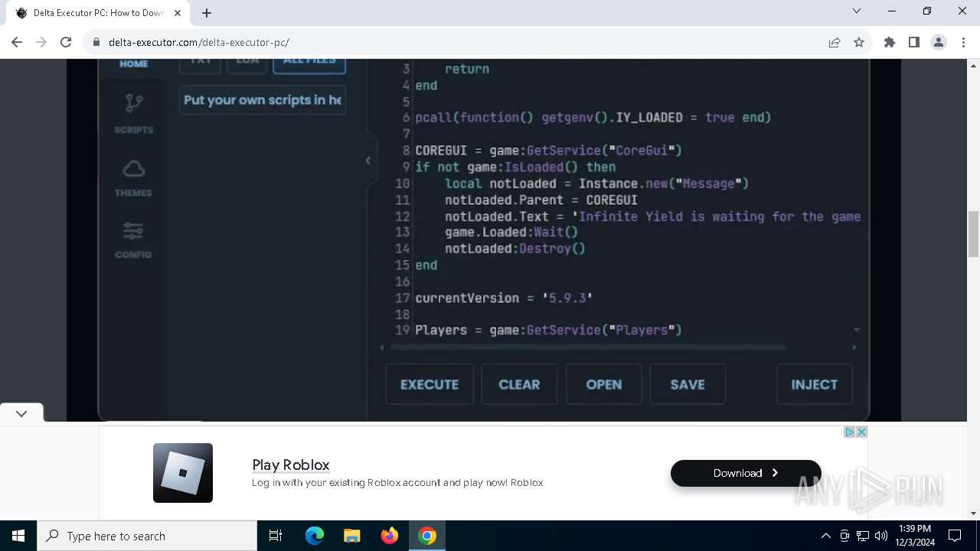The image size is (980, 551).
Task: Bookmark this page with star icon
Action: point(859,42)
